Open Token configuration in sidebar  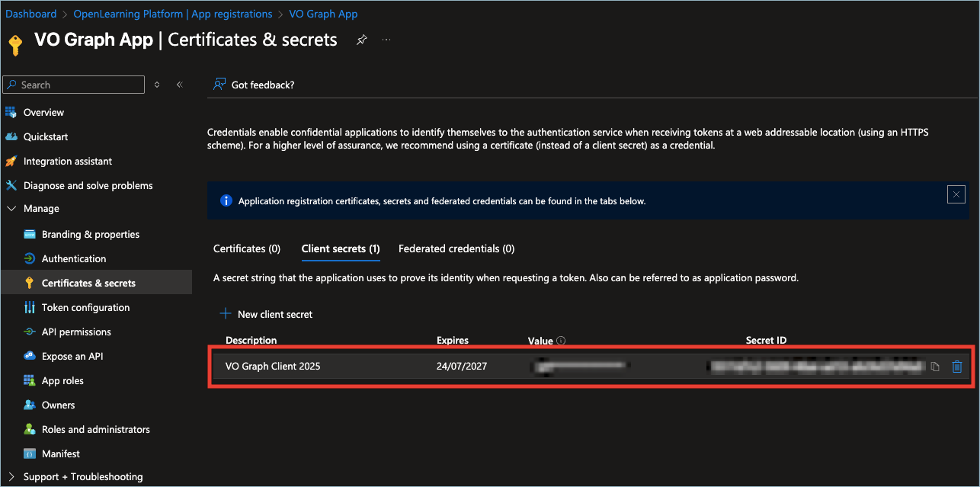[x=85, y=307]
